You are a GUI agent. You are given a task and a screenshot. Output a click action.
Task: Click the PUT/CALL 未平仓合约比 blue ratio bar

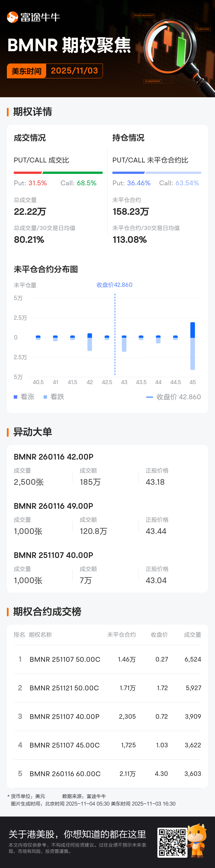[157, 172]
